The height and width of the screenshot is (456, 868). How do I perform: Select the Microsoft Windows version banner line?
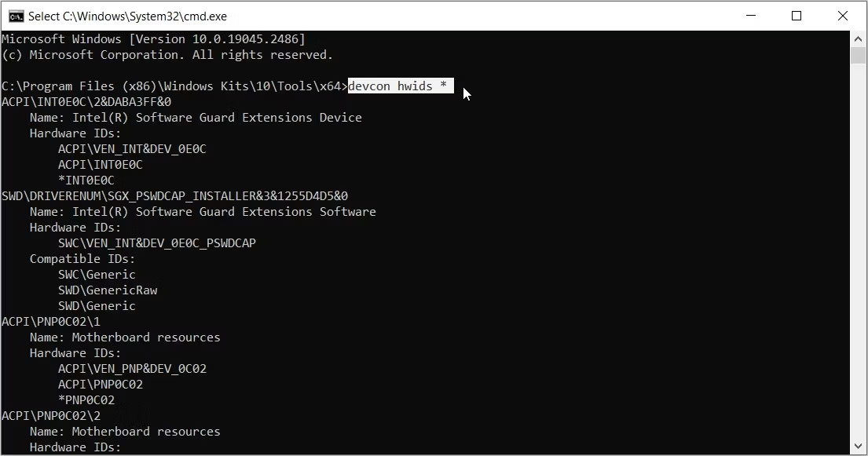tap(154, 38)
